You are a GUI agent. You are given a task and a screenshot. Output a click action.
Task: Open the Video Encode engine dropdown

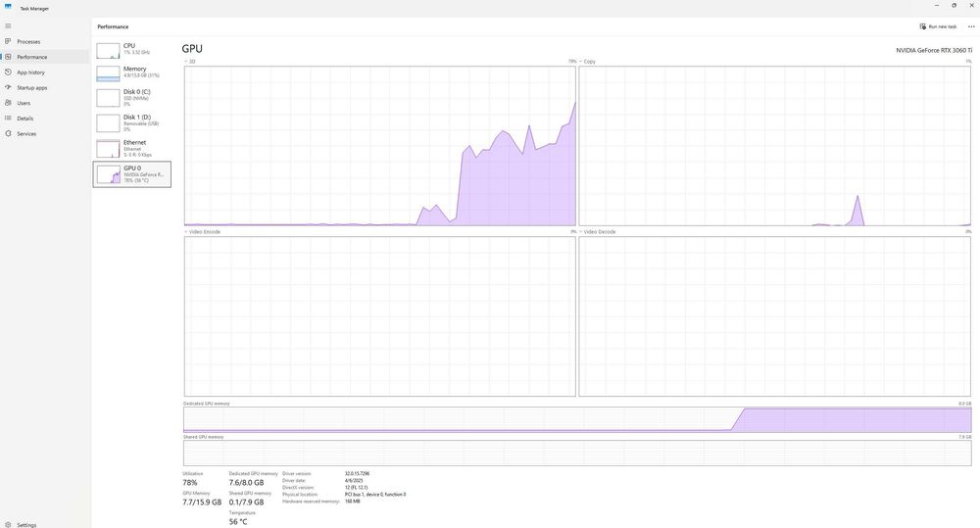(x=203, y=232)
